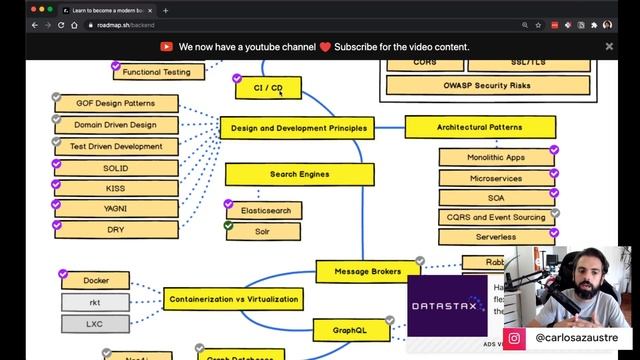Toggle the SOA checkmark

554,193
